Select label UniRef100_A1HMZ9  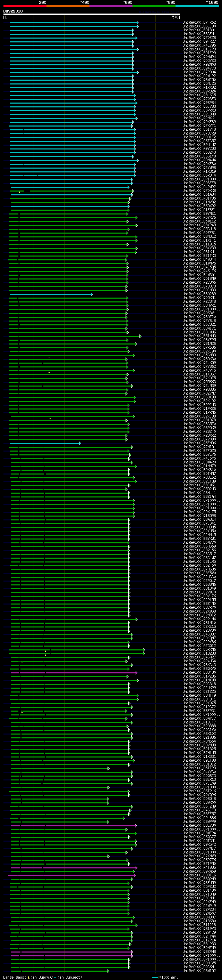coord(199,466)
